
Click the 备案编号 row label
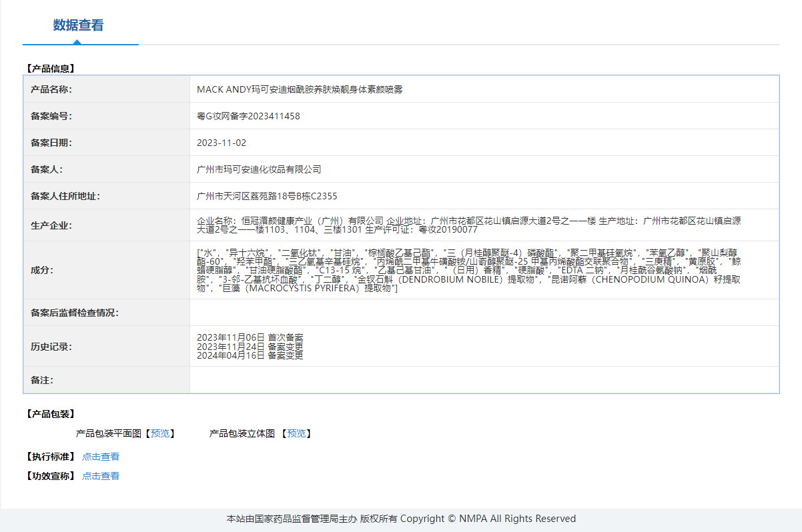tap(51, 116)
